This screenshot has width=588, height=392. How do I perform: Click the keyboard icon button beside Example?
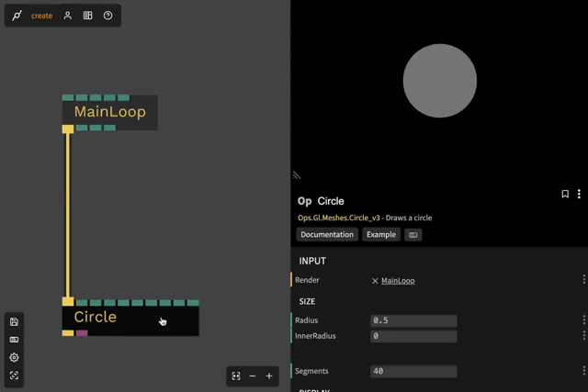click(x=413, y=235)
